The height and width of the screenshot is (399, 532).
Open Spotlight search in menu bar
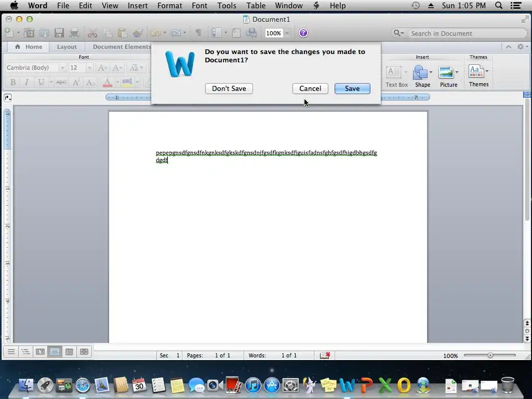tap(499, 5)
